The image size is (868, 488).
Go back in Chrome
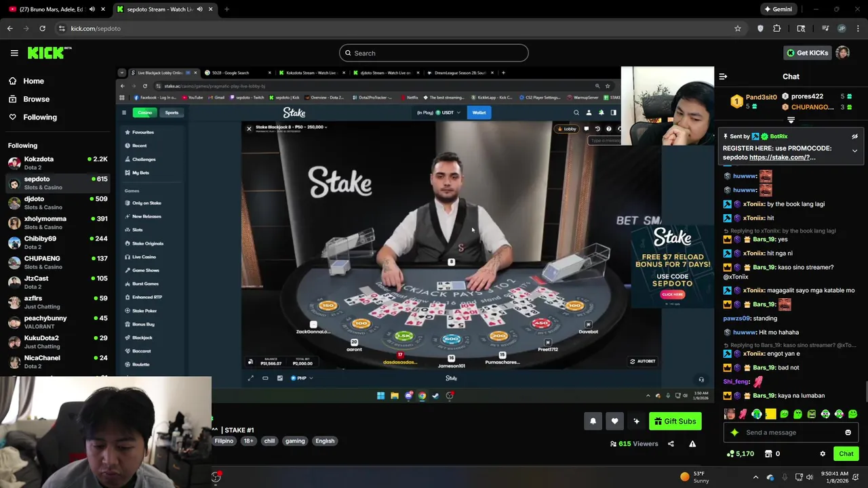coord(10,28)
